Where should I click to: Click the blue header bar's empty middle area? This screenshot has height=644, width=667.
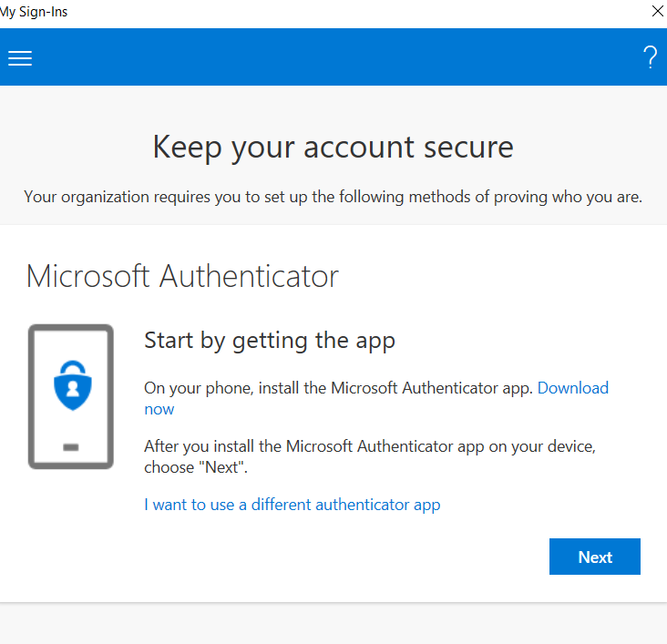tap(333, 58)
